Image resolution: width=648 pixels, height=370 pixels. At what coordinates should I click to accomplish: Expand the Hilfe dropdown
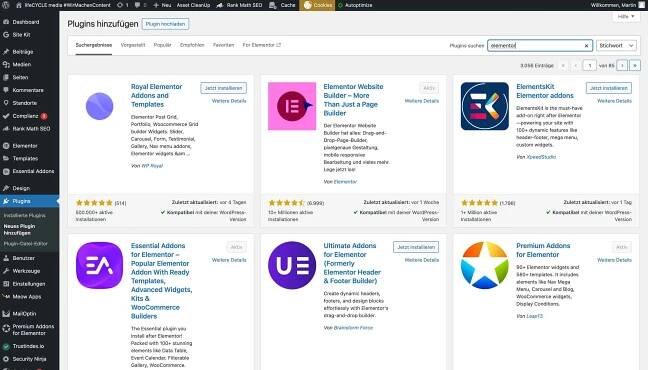[x=626, y=17]
